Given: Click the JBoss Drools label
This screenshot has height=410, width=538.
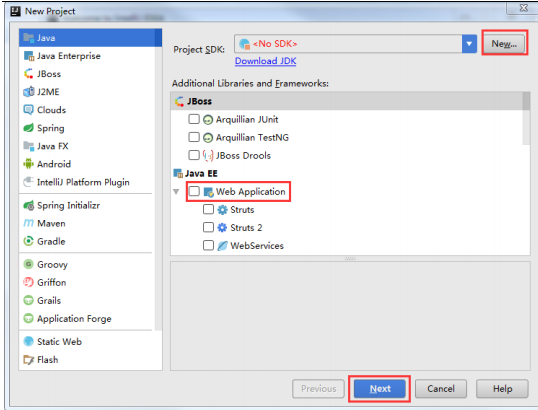Looking at the screenshot, I should pyautogui.click(x=243, y=156).
